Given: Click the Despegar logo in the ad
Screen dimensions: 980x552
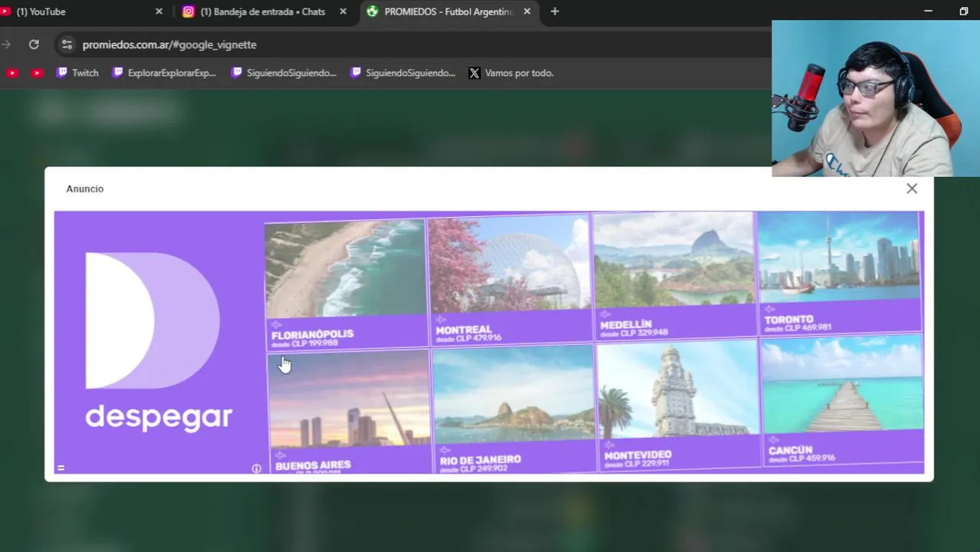Looking at the screenshot, I should (157, 342).
